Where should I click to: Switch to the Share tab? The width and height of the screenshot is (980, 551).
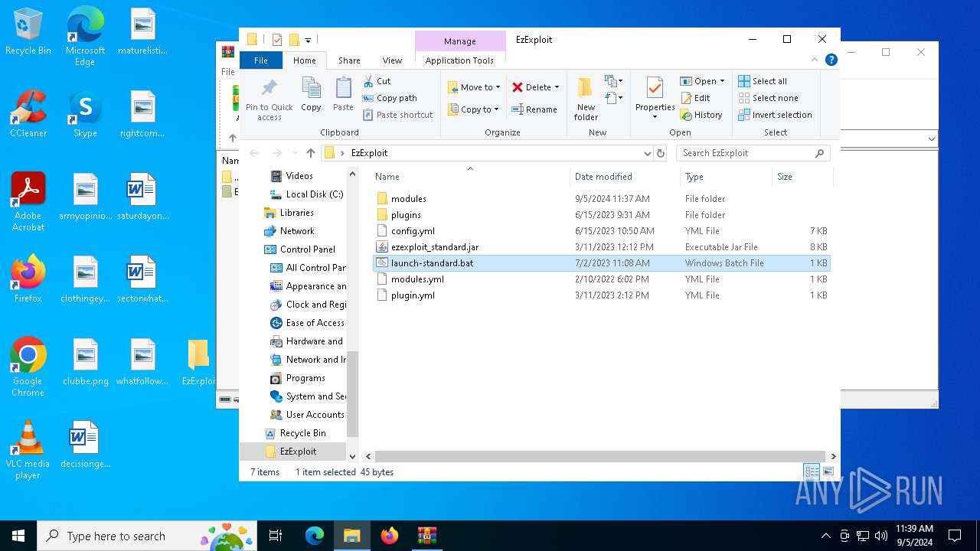[x=349, y=60]
